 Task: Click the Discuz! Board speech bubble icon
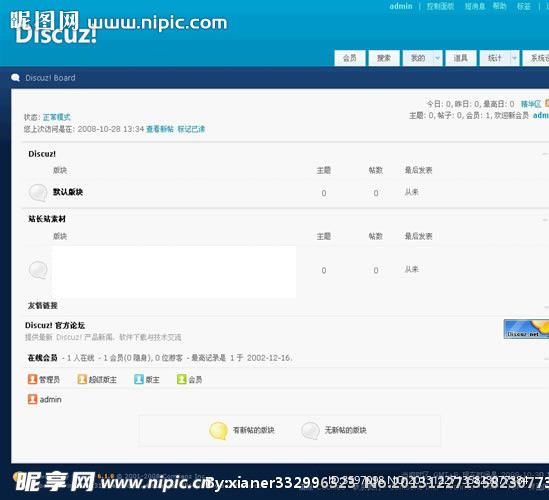click(15, 77)
